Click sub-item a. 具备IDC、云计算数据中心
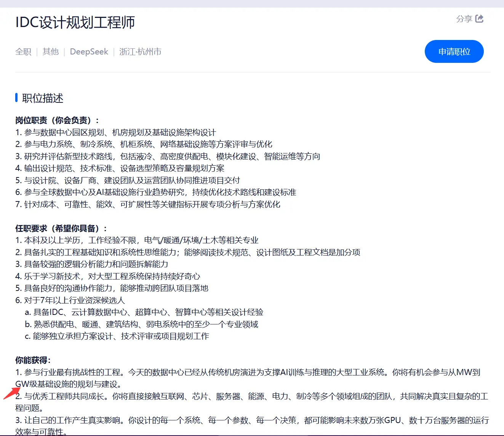Image resolution: width=504 pixels, height=436 pixels. tap(144, 312)
